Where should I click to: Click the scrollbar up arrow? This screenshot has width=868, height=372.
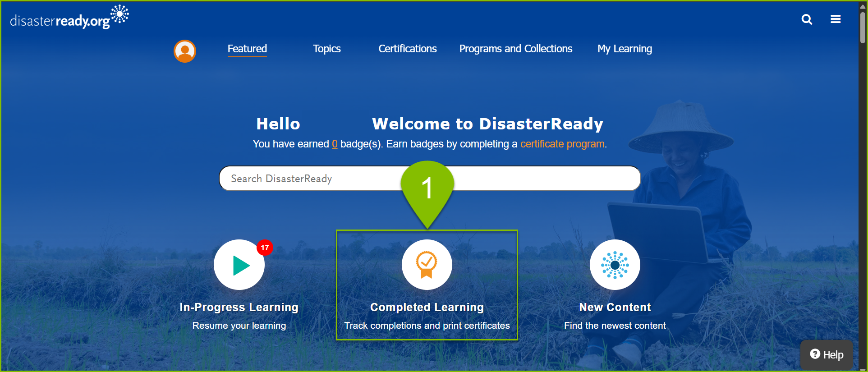coord(863,6)
